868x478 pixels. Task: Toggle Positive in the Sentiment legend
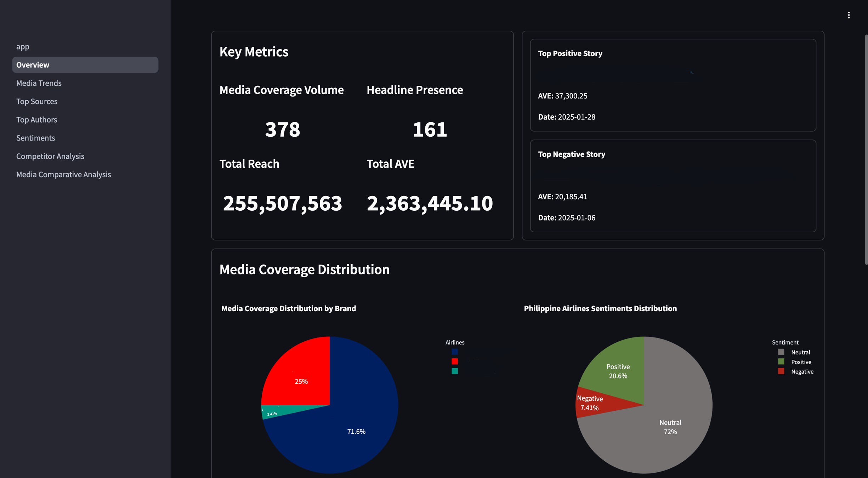781,362
